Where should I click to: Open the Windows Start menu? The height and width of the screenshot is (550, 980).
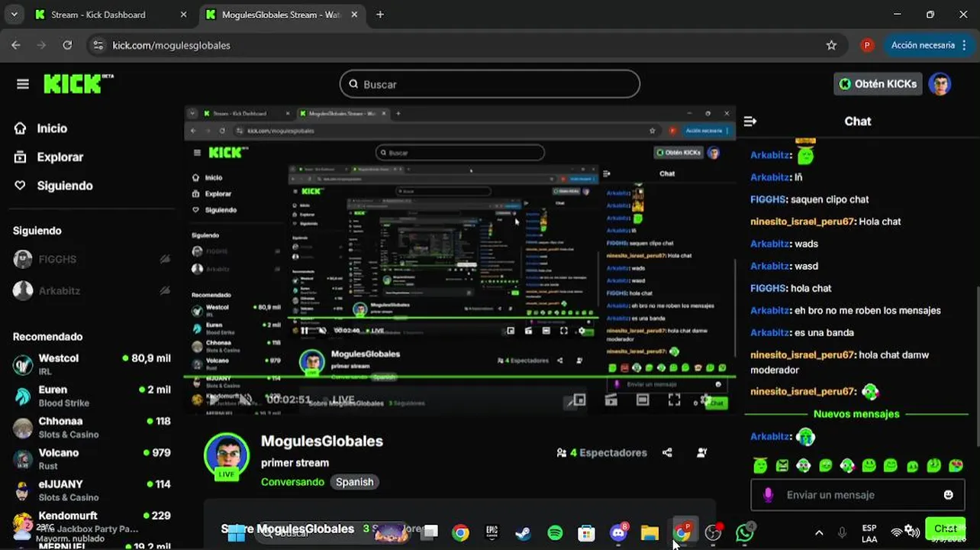(237, 532)
